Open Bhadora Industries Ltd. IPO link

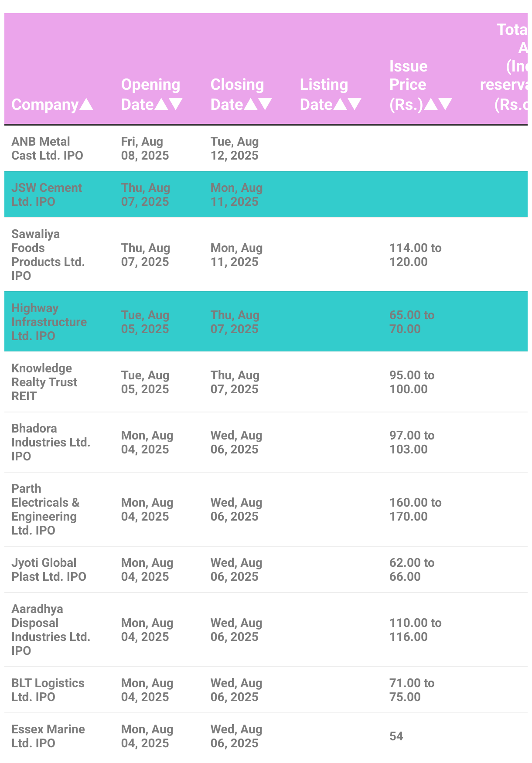(51, 442)
